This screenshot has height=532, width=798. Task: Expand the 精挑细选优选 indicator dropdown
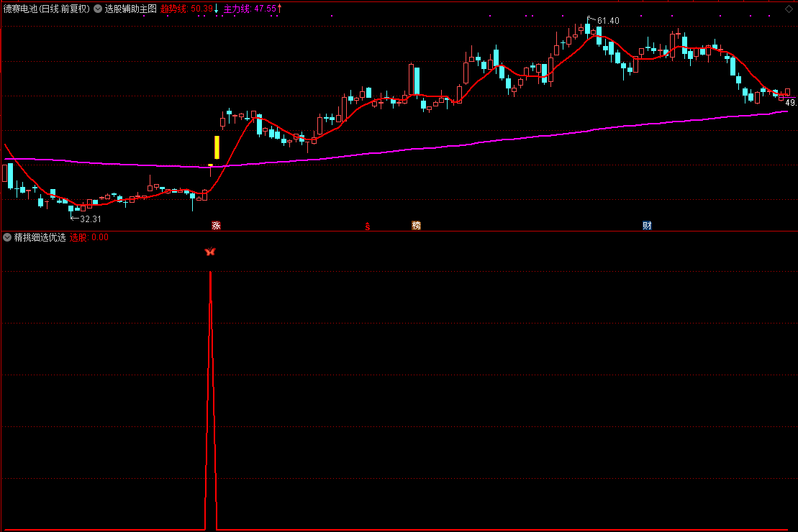click(x=7, y=237)
